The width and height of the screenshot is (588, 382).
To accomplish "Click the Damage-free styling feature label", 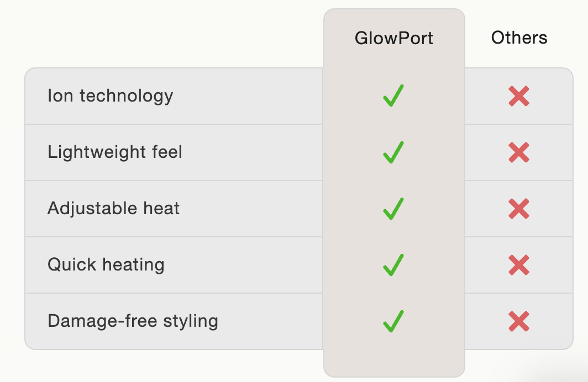I will point(133,321).
